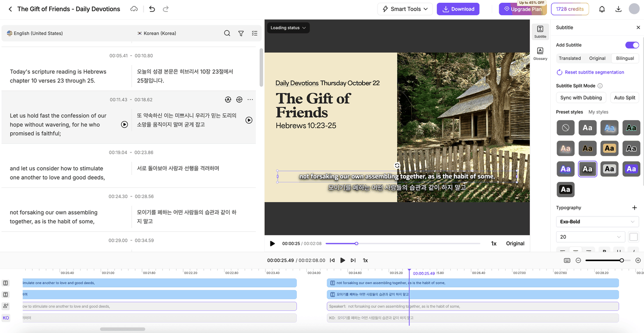This screenshot has height=333, width=644.
Task: Open the Smart Tools dropdown
Action: point(405,9)
